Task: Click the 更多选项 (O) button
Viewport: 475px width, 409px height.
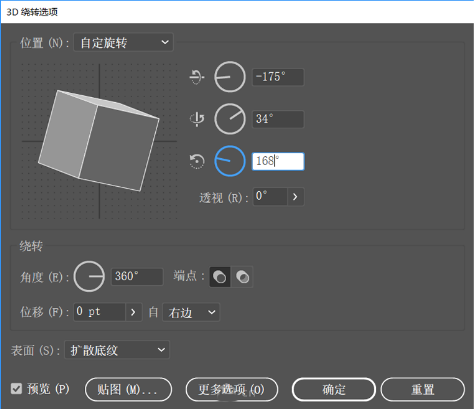Action: (232, 389)
